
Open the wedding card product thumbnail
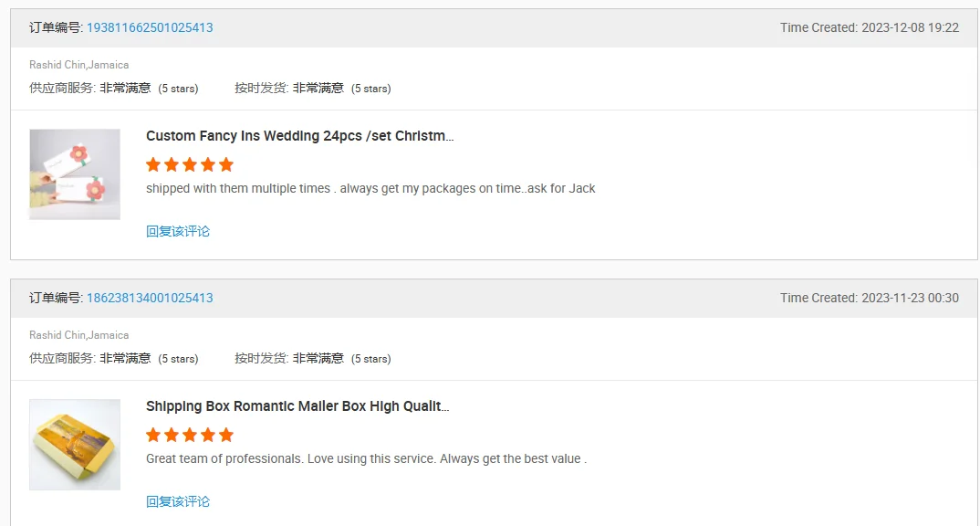point(75,174)
